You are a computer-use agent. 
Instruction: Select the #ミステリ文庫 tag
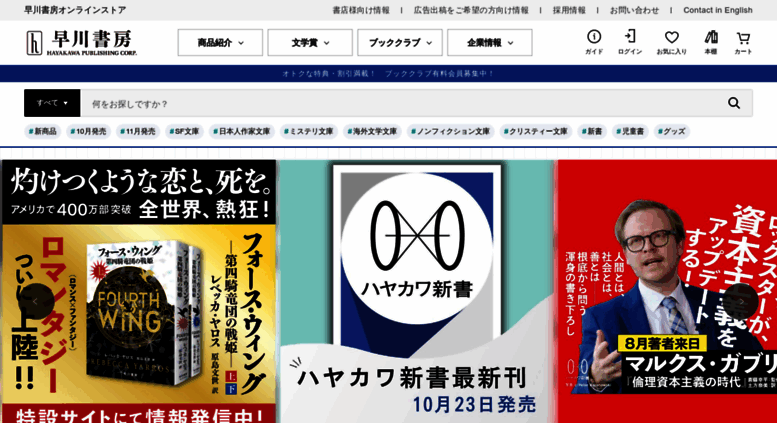pyautogui.click(x=308, y=131)
